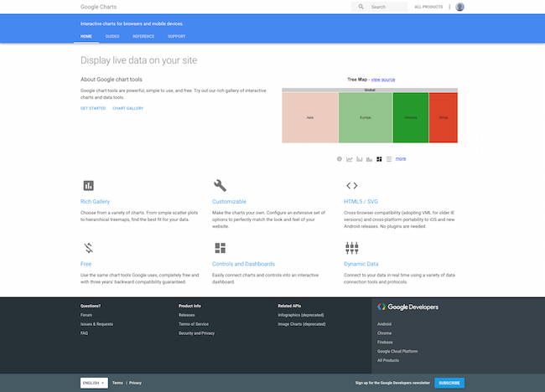545x392 pixels.
Task: Click the Google Charts title
Action: pyautogui.click(x=98, y=7)
